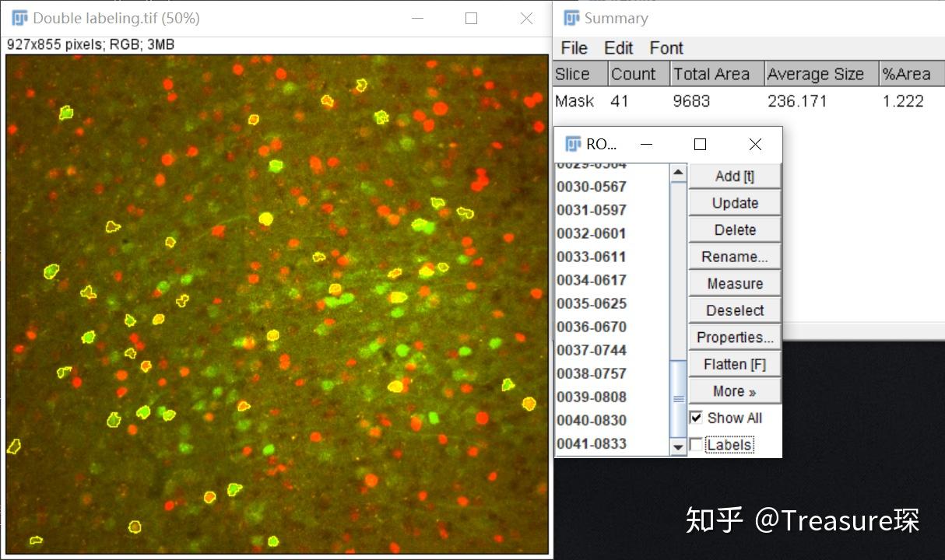
Task: Disable the Show All checkbox
Action: tap(697, 418)
